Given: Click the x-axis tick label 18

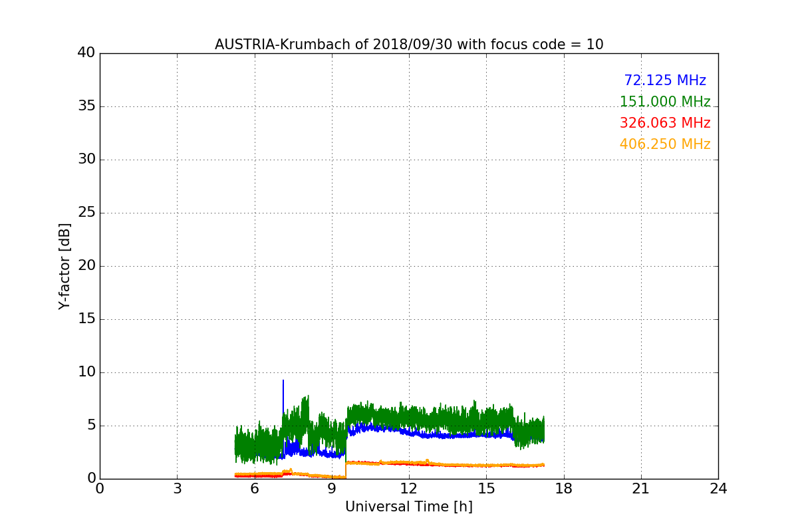Looking at the screenshot, I should 564,489.
